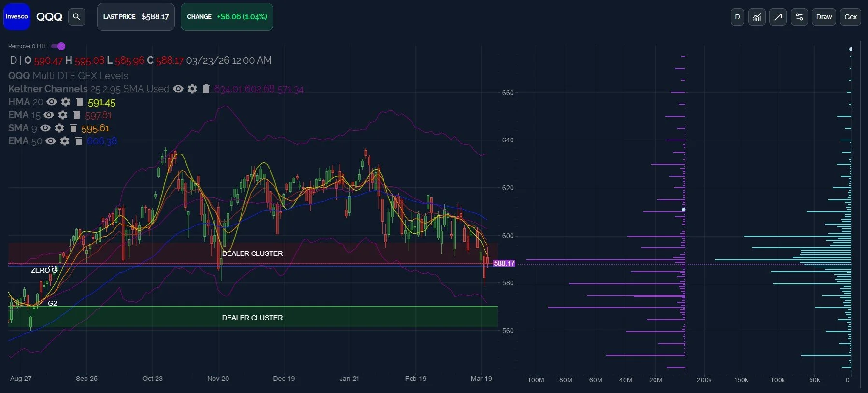
Task: Click the CHANGE +$6.06 box
Action: tap(227, 17)
